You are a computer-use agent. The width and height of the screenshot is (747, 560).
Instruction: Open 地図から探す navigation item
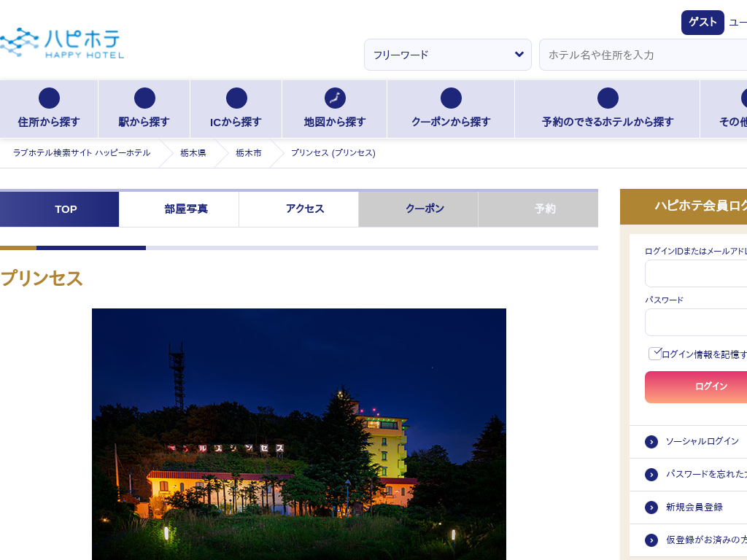pos(335,109)
